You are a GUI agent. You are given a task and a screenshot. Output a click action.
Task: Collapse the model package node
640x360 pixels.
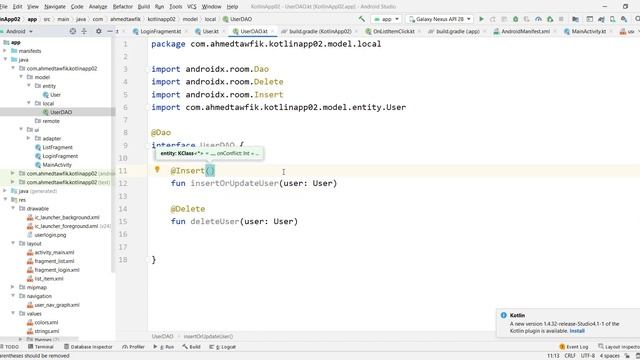point(21,77)
